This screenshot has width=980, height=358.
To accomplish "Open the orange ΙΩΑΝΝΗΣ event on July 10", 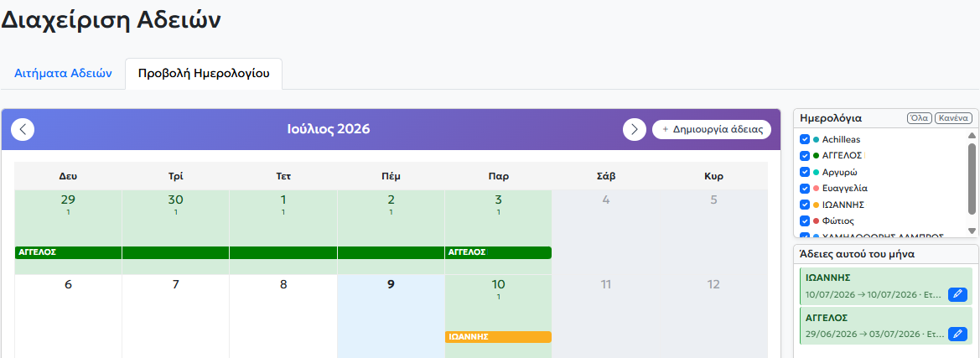I will (x=498, y=337).
